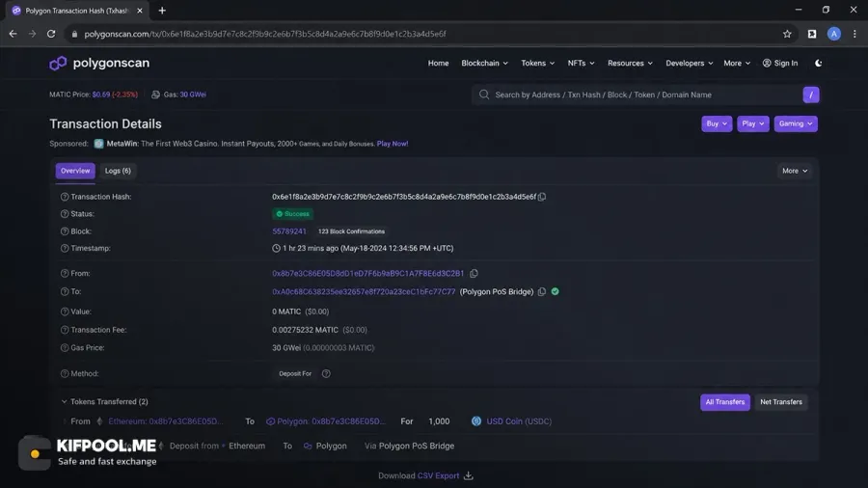Open the USD Coin (USDC) token link
Screen dimensions: 868x488
pos(519,421)
